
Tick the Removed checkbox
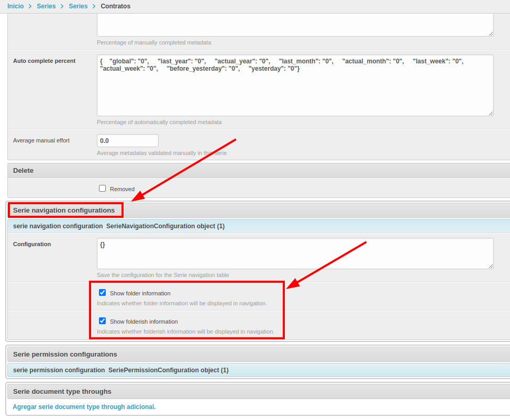click(x=103, y=189)
